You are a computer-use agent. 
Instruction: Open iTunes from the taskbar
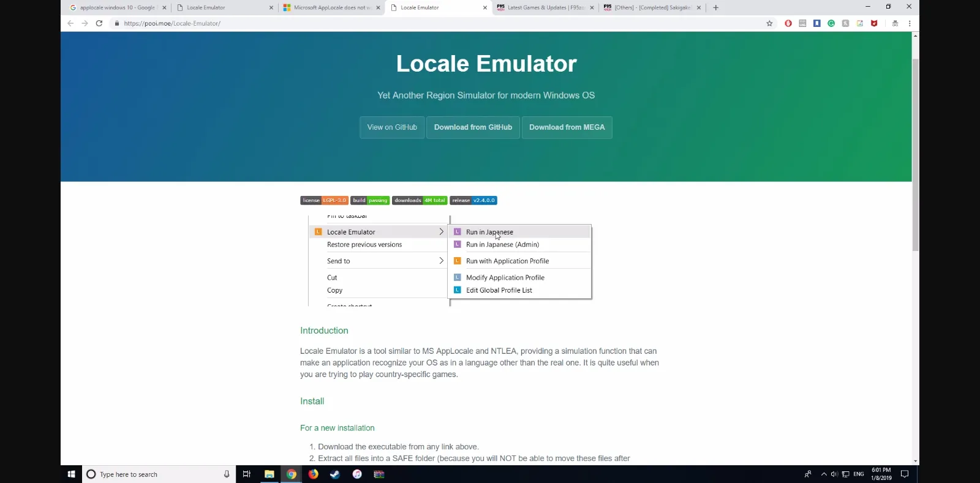point(357,474)
